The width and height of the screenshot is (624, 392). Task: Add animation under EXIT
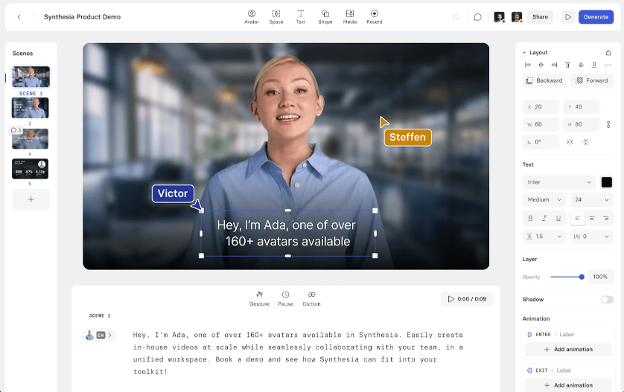(x=568, y=385)
